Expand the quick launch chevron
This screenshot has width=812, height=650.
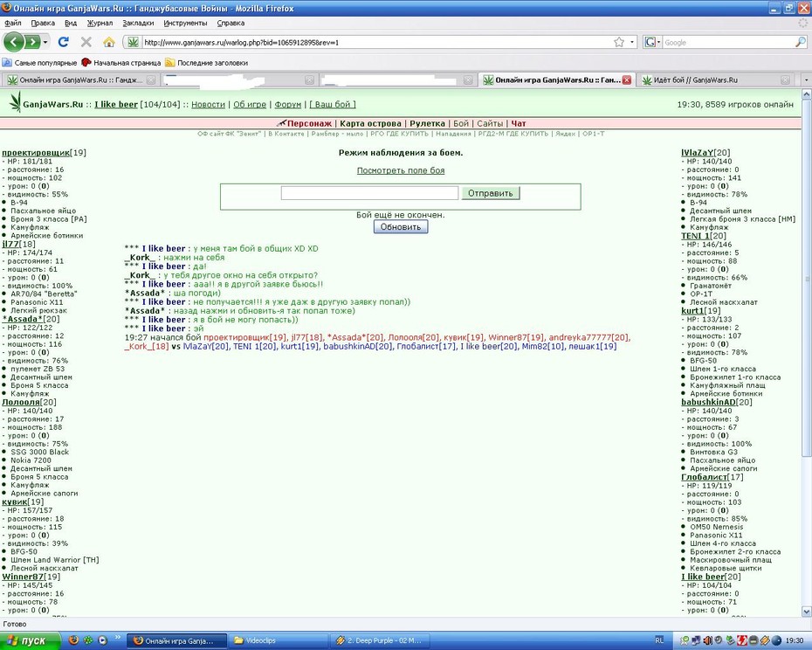click(x=118, y=637)
